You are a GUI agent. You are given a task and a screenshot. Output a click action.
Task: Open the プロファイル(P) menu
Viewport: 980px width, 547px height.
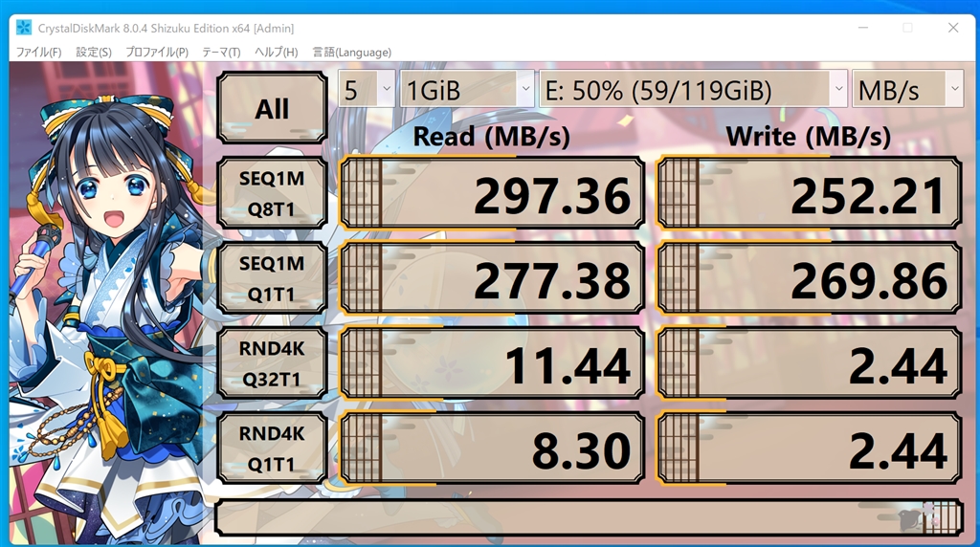click(x=157, y=53)
